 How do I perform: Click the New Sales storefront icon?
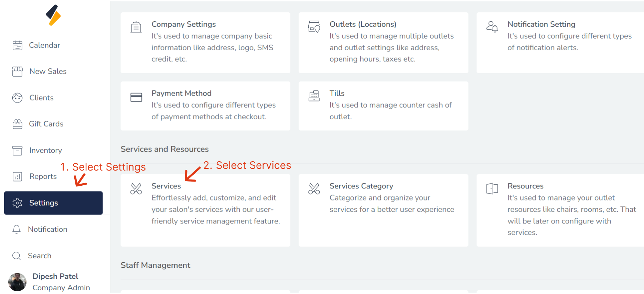[x=17, y=72]
